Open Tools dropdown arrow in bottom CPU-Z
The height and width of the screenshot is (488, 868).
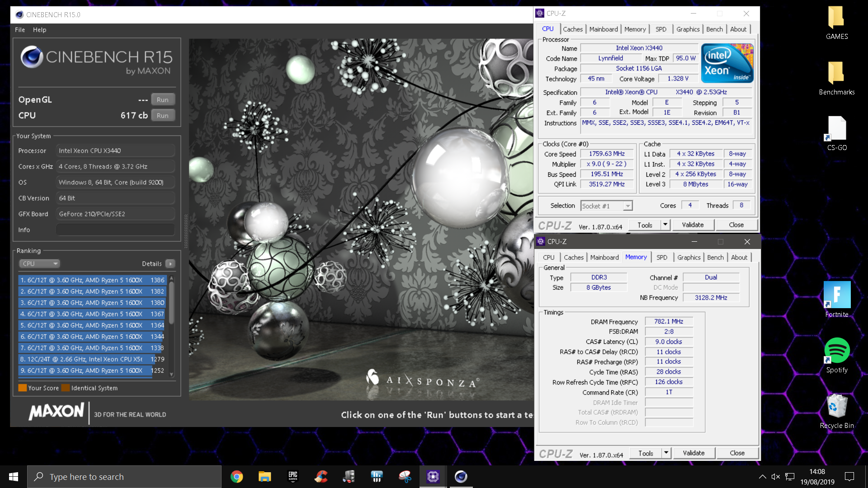[666, 453]
